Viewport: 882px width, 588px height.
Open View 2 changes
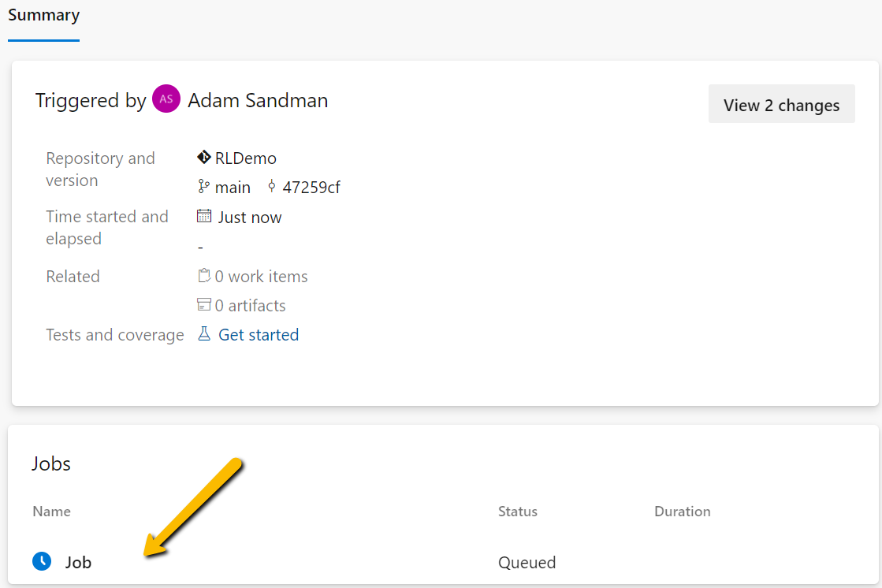point(781,104)
